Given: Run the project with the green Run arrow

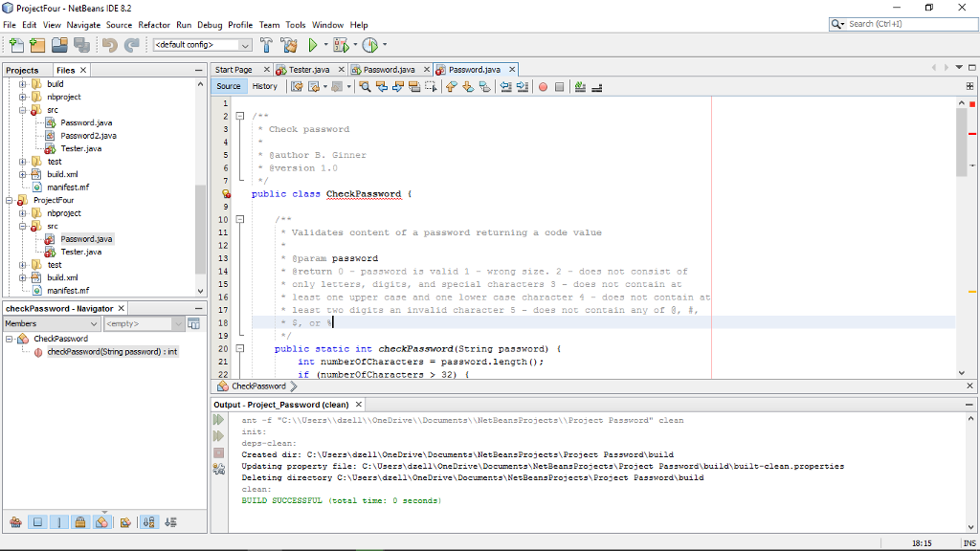Looking at the screenshot, I should (312, 45).
